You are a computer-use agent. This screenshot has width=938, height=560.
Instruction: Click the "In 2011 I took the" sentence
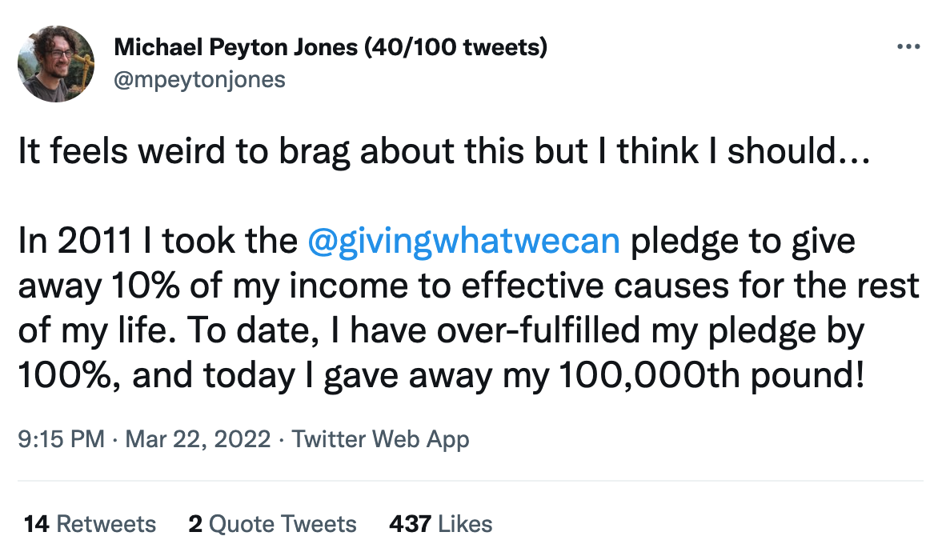(158, 242)
